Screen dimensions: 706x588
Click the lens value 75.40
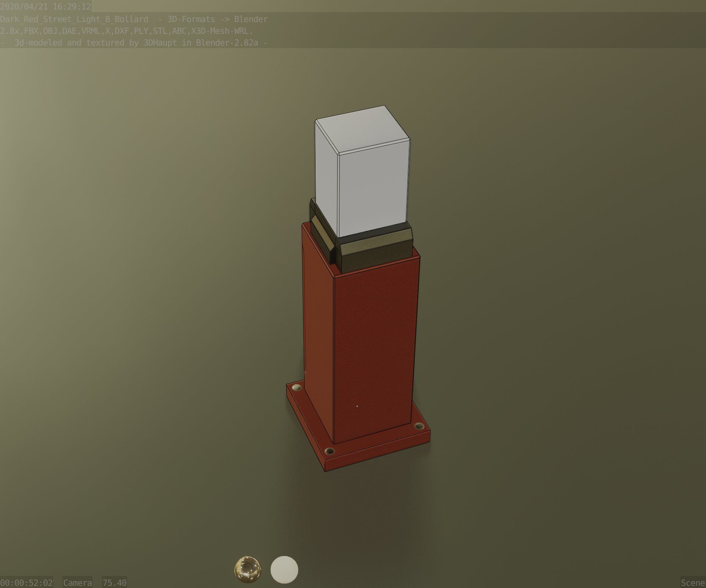[114, 582]
